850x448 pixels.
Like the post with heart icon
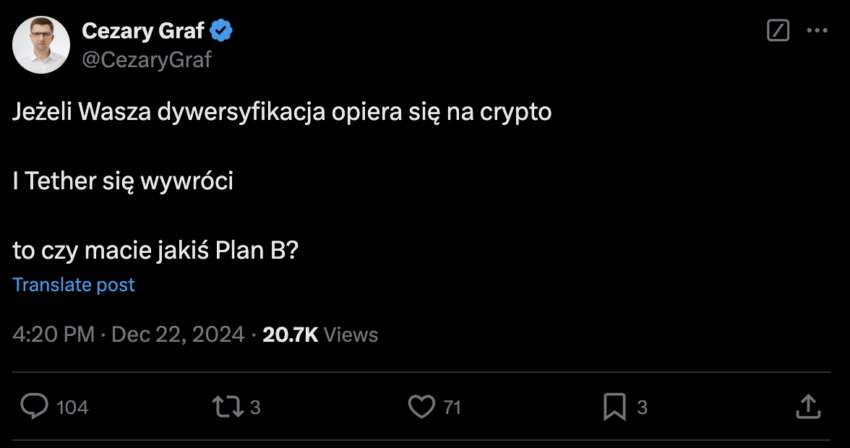pos(421,407)
